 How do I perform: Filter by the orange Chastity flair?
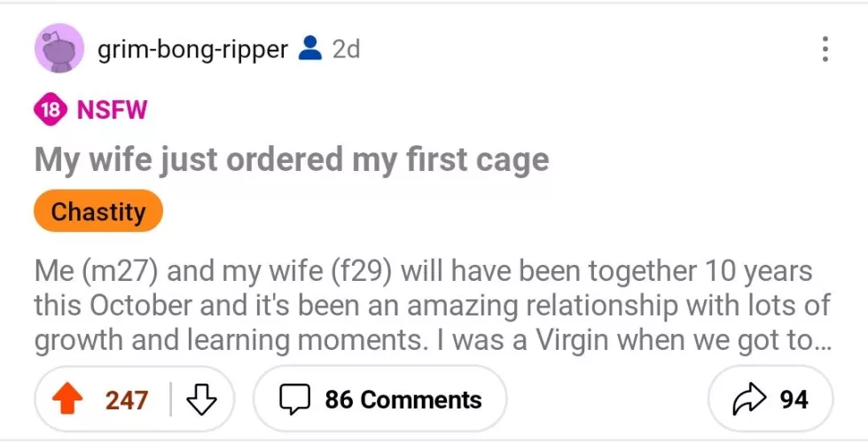(x=98, y=212)
